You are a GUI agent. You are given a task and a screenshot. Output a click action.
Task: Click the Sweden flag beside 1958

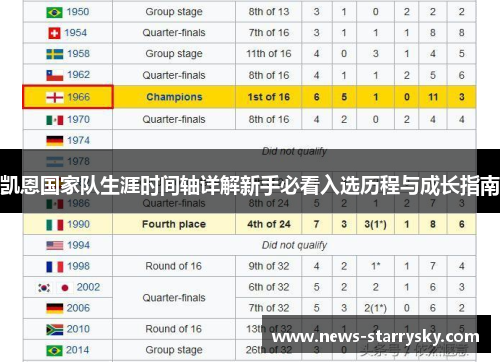click(x=54, y=54)
